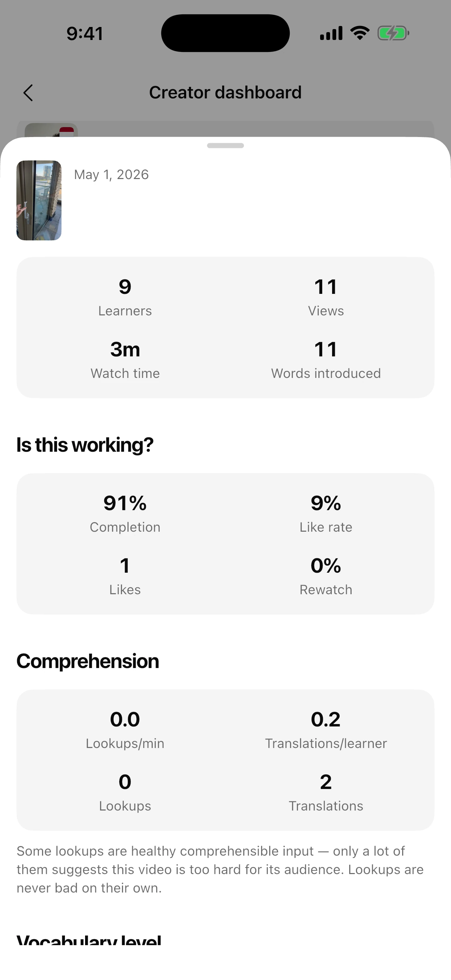Tap the 11 Words introduced stat

326,359
